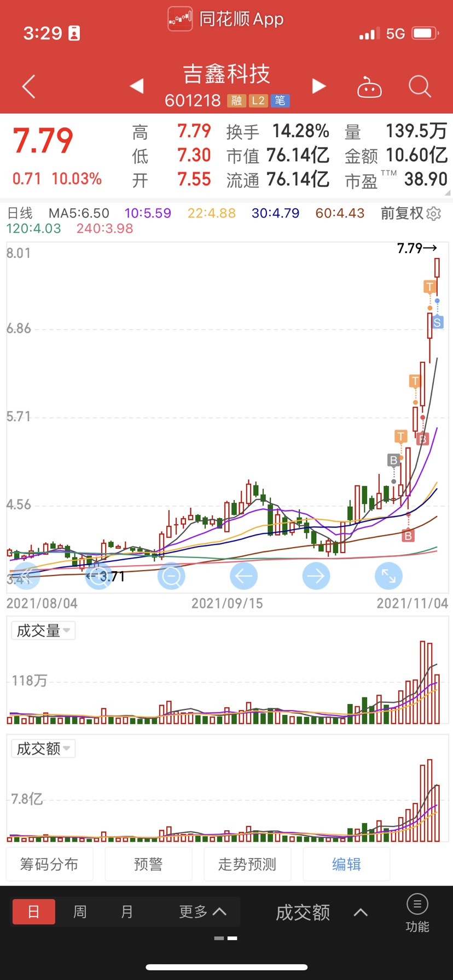
Task: Tap the tallest volume bar
Action: [x=423, y=682]
